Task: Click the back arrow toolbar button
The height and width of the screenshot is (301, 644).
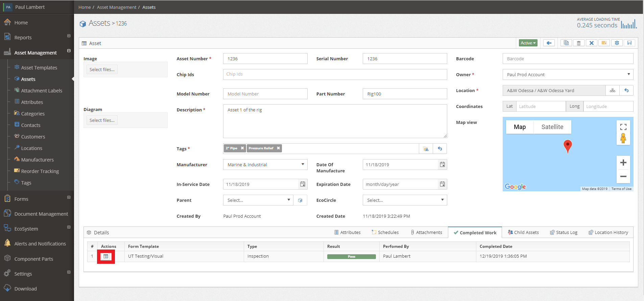Action: pyautogui.click(x=549, y=43)
